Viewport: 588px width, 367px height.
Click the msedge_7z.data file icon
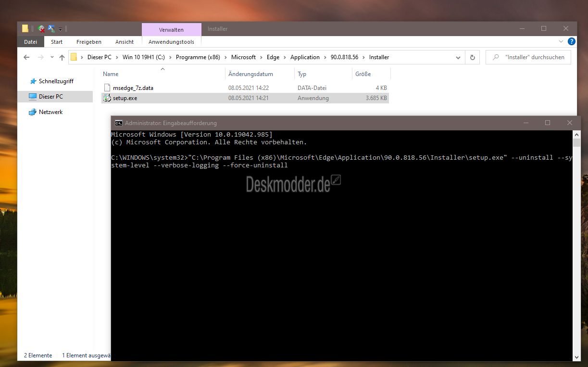(x=107, y=88)
